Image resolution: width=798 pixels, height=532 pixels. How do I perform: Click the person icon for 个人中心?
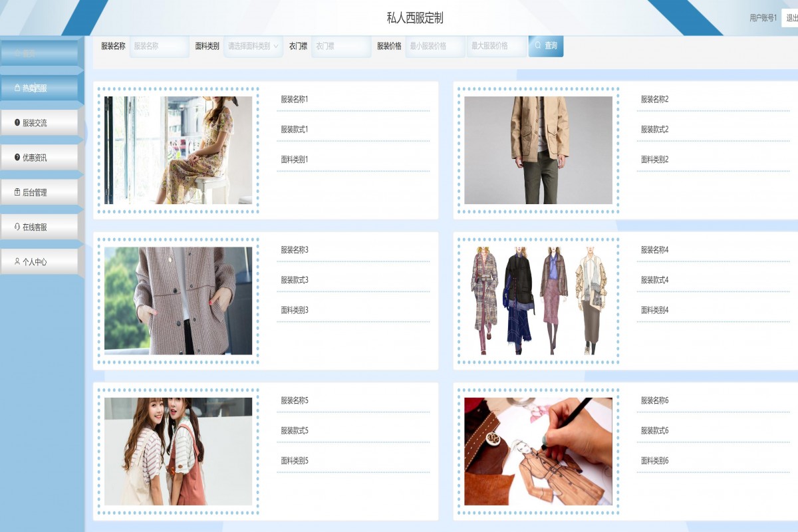tap(17, 262)
